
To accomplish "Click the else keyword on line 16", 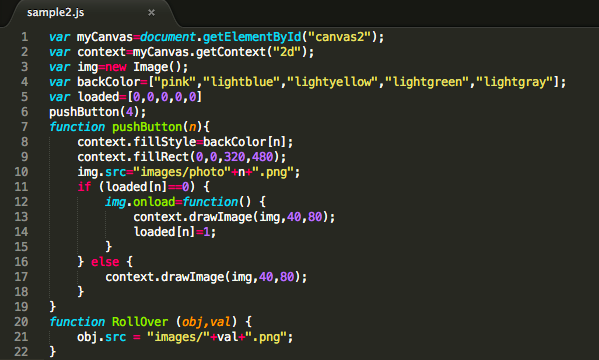I will point(105,262).
